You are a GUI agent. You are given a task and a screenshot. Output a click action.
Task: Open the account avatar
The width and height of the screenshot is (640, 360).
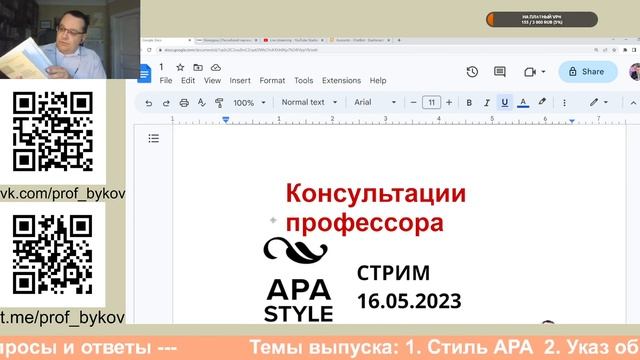coord(635,72)
